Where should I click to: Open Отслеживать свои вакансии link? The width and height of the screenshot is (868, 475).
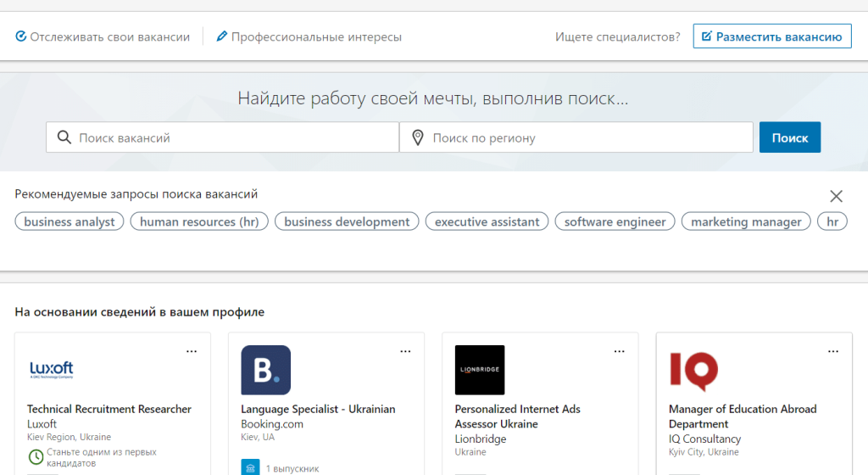coord(103,36)
